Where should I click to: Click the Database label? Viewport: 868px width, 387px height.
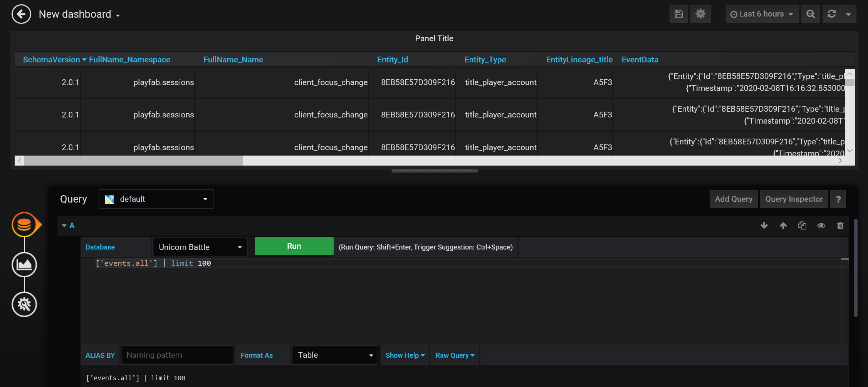(100, 247)
